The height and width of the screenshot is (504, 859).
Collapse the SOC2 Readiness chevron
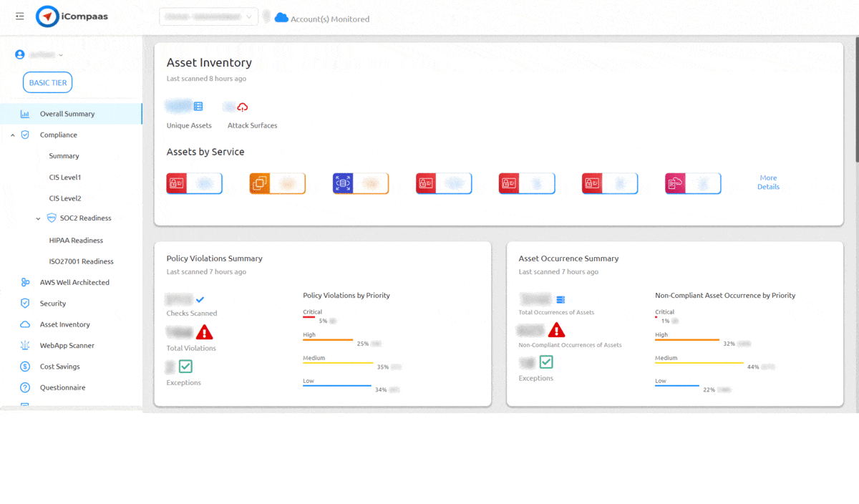click(39, 218)
